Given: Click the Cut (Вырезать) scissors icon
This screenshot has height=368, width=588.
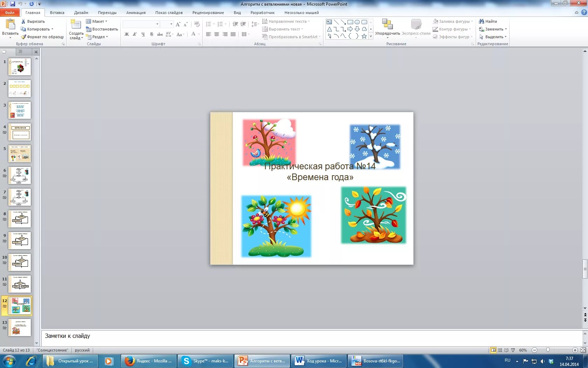Looking at the screenshot, I should tap(23, 21).
